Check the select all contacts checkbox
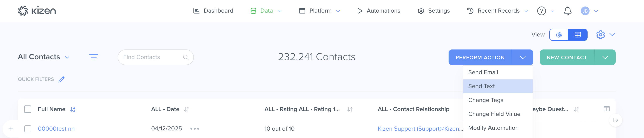Screen dimensions: 644x138 coord(28,109)
